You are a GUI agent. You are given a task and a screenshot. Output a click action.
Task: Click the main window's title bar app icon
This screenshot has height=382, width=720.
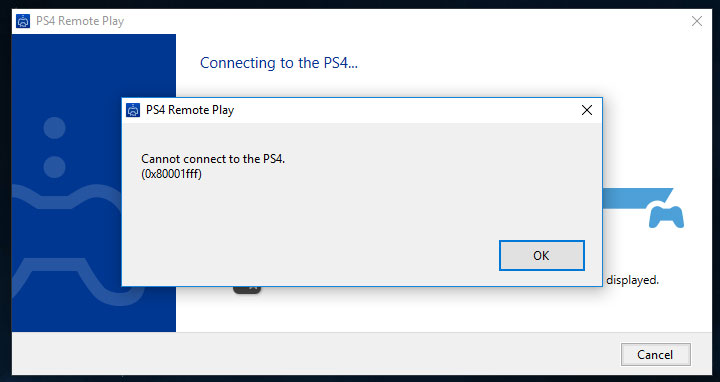(x=23, y=21)
